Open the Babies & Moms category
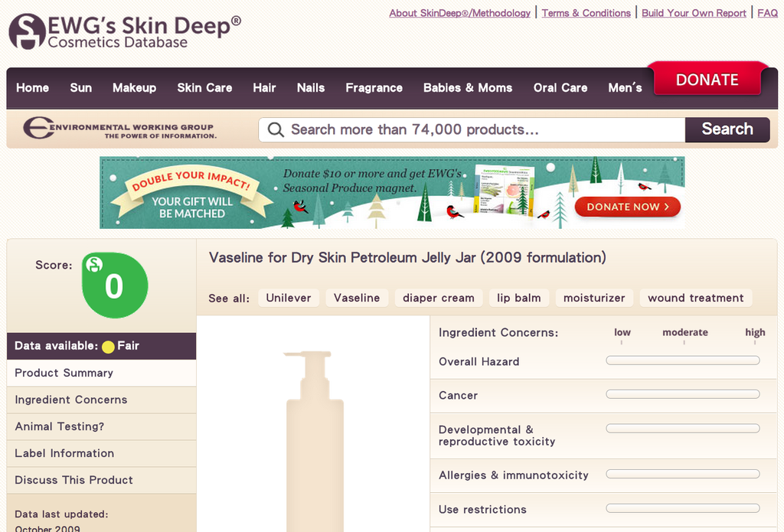This screenshot has width=784, height=532. [468, 88]
